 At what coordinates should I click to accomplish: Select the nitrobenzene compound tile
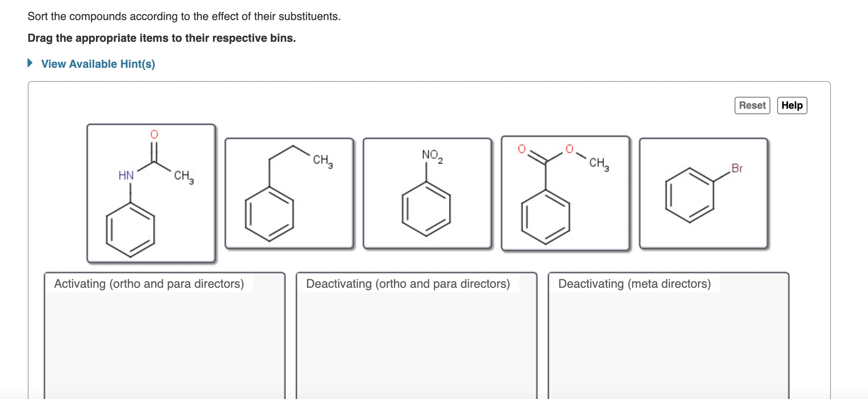point(427,193)
